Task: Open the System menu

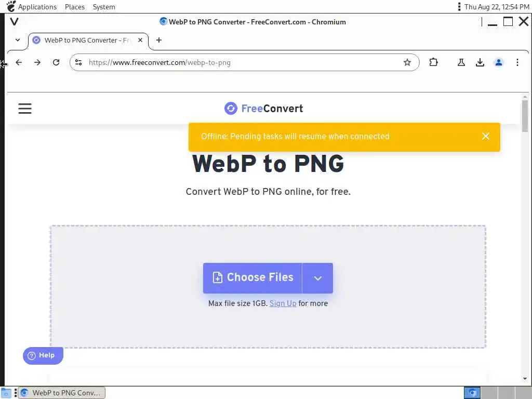Action: (x=104, y=7)
